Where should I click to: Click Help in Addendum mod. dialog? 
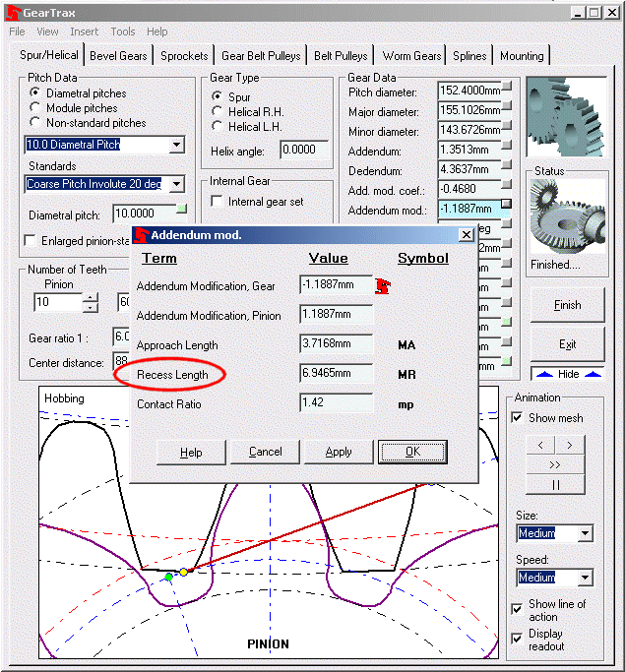point(191,452)
